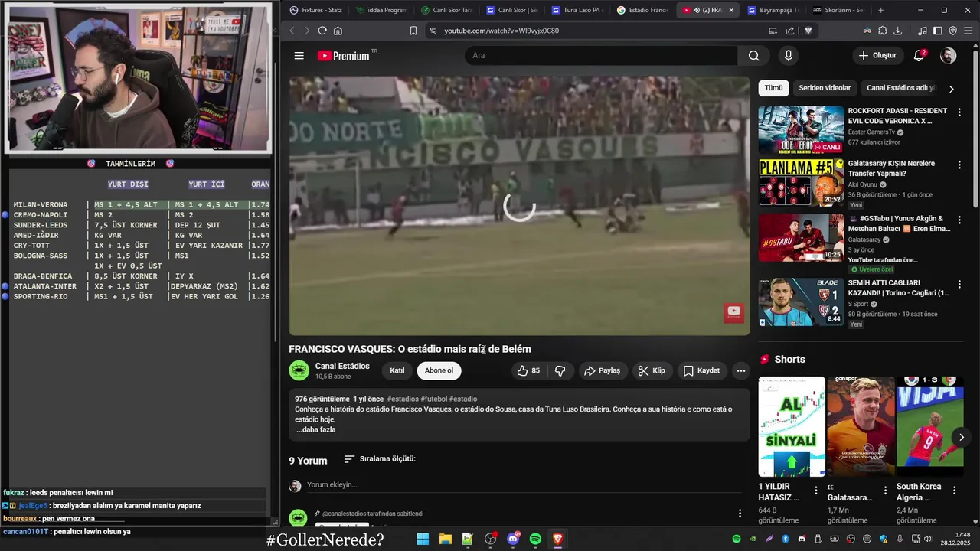Advance the Shorts shelf with next arrow

[x=962, y=438]
